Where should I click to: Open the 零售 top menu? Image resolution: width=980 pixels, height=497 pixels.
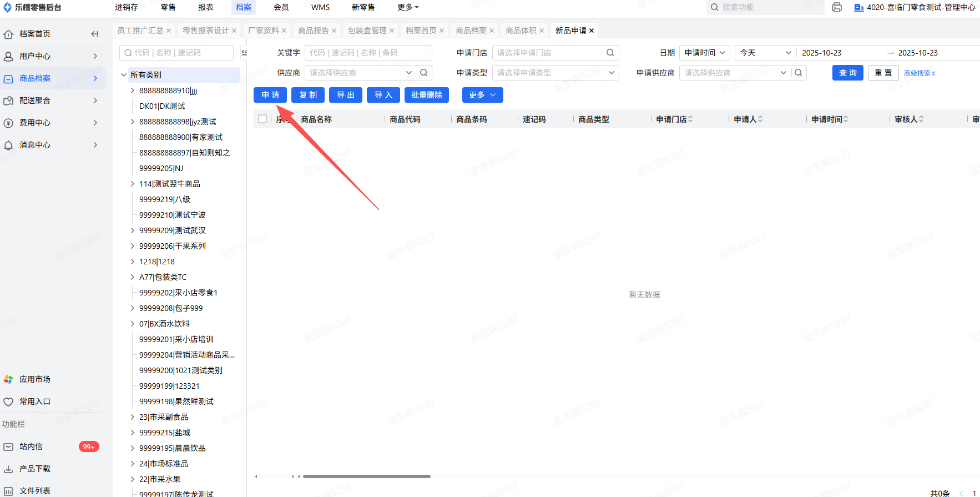(x=168, y=7)
